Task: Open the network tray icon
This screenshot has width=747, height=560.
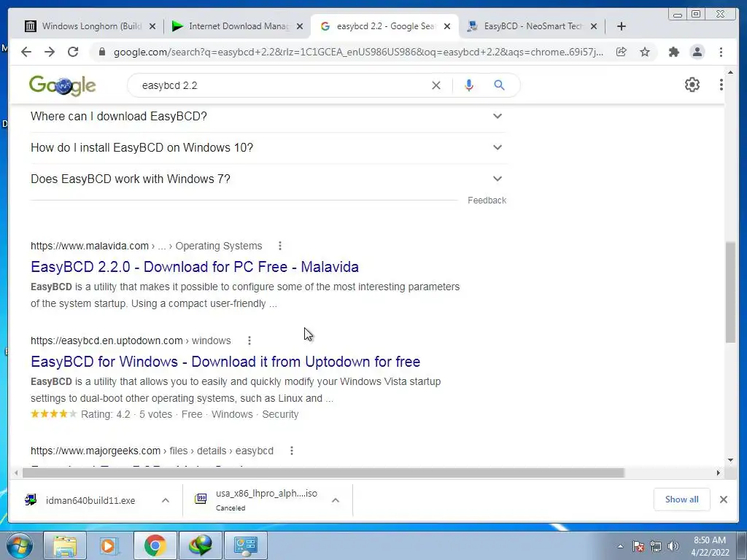Action: coord(656,546)
